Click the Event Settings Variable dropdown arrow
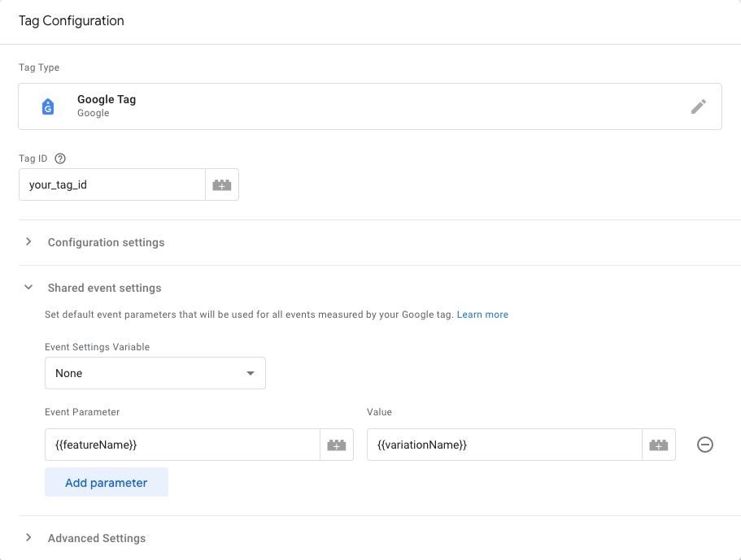Screen dimensions: 741x560 click(251, 372)
